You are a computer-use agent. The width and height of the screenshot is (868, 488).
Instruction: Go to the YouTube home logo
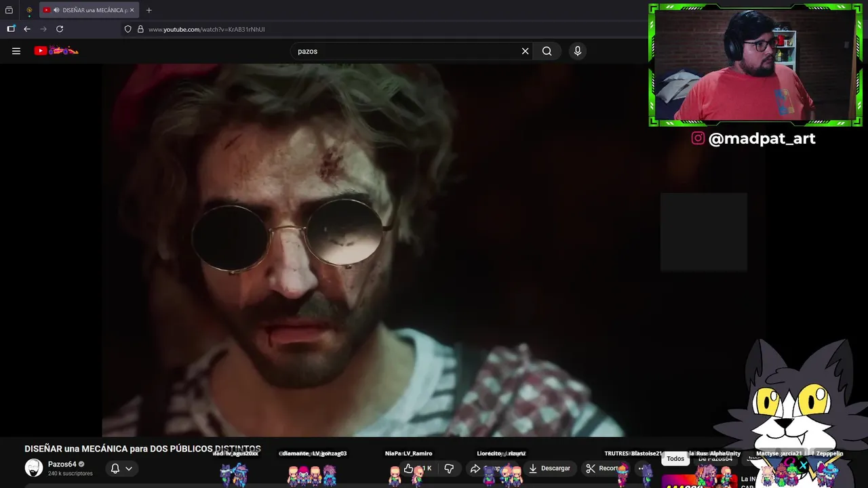[x=56, y=51]
